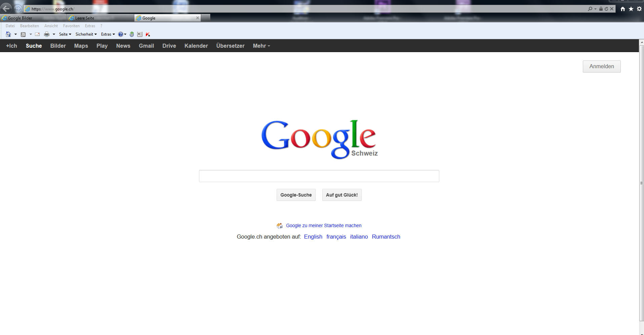Click Google zu meiner Startseite machen link
The image size is (644, 335).
[324, 225]
